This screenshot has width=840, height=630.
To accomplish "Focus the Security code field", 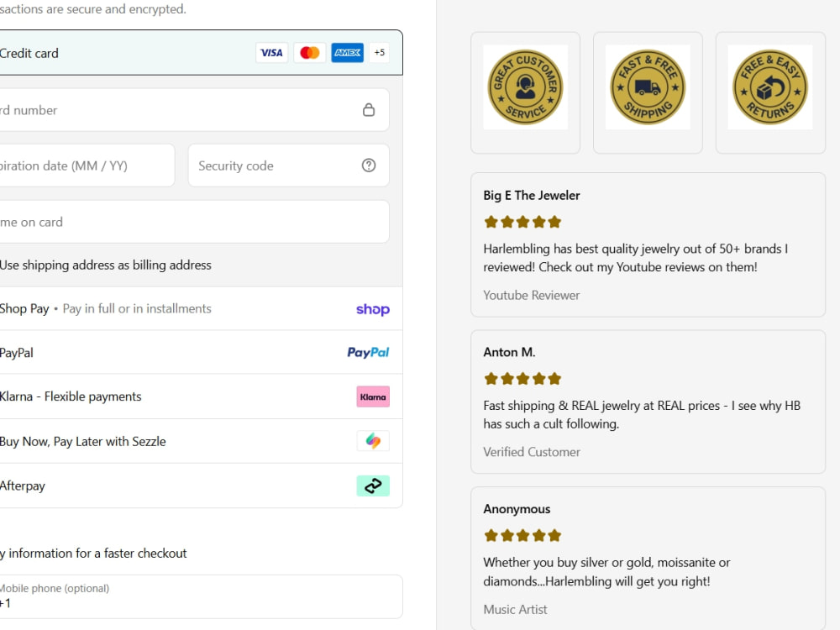I will coord(289,165).
